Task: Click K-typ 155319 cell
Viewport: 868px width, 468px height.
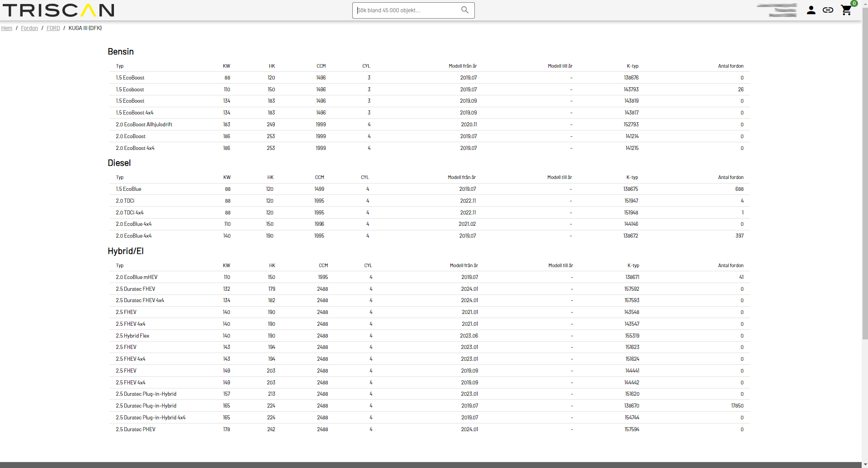Action: (632, 336)
